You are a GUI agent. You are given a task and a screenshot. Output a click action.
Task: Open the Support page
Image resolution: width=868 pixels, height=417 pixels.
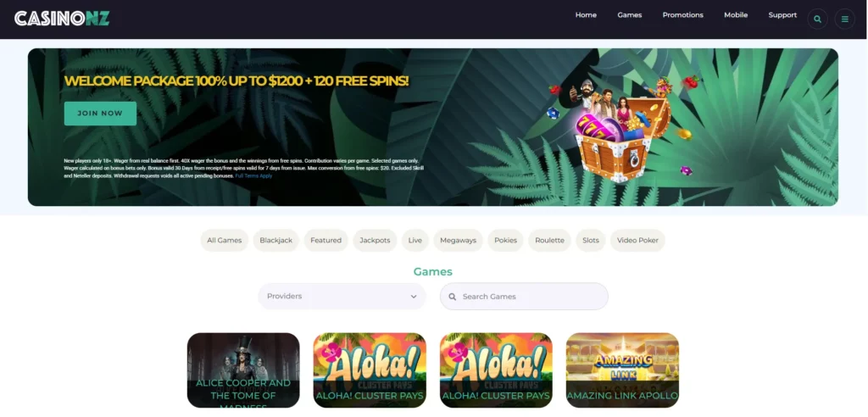point(782,15)
